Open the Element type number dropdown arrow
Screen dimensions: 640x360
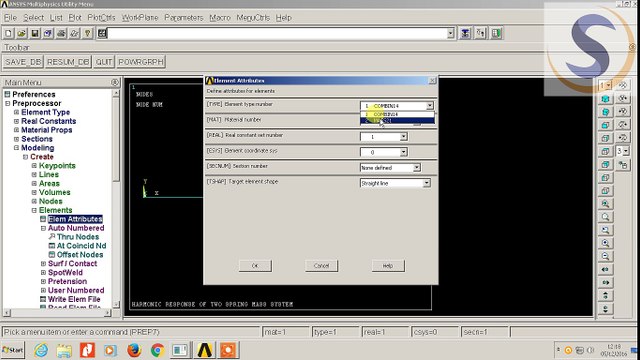click(x=430, y=106)
